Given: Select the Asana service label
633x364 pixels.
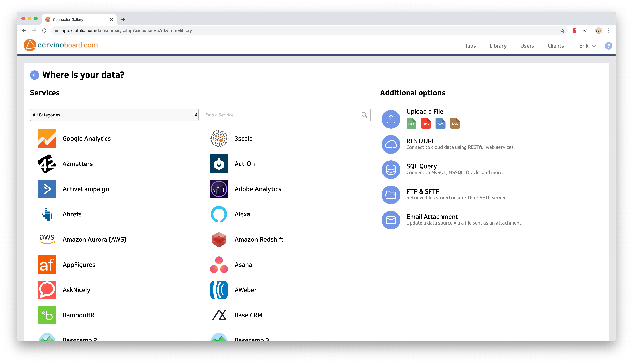Looking at the screenshot, I should coord(243,265).
